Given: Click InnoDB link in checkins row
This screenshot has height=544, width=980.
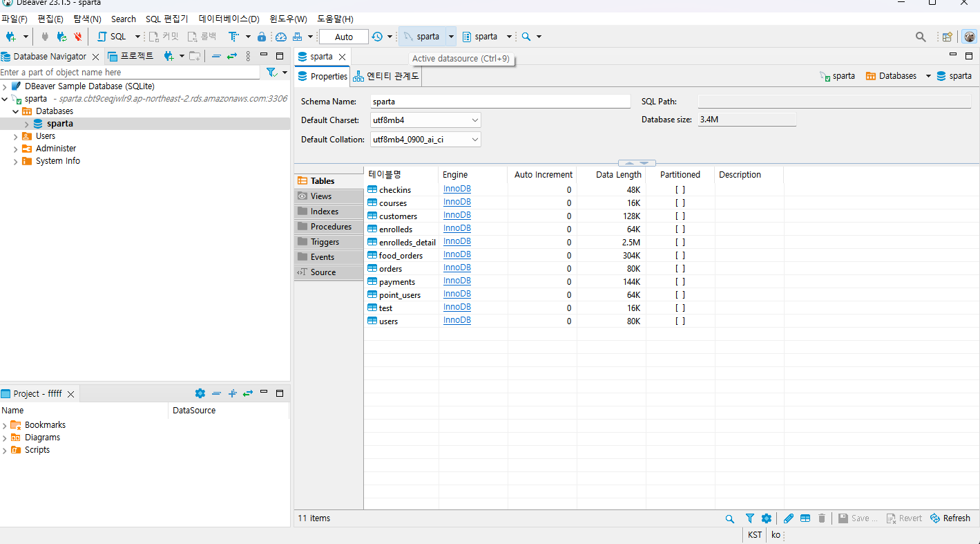Looking at the screenshot, I should [457, 189].
